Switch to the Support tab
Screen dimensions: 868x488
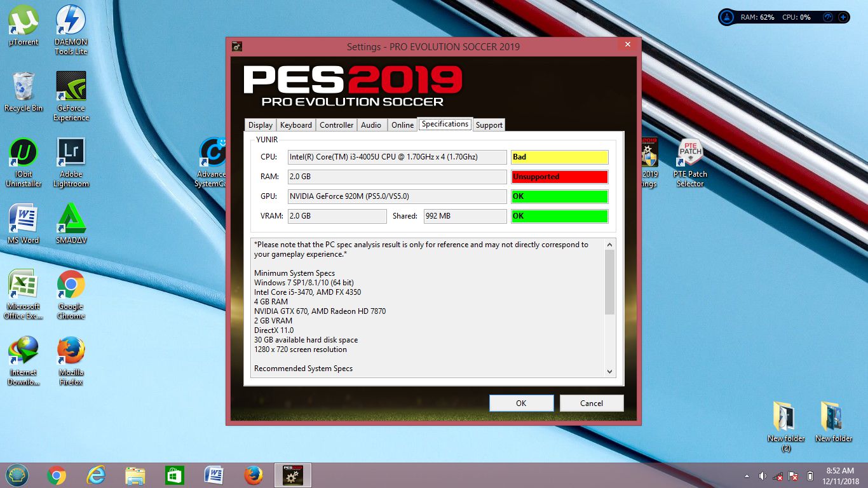click(489, 125)
